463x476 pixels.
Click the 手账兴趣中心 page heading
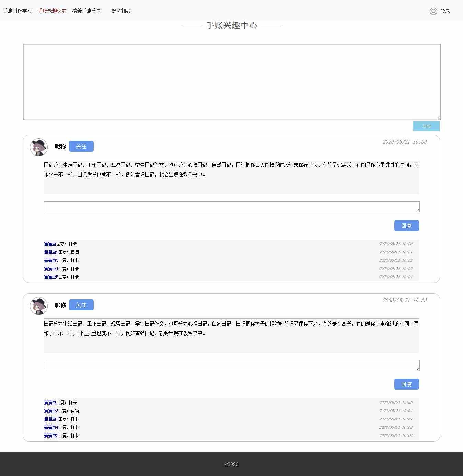232,25
